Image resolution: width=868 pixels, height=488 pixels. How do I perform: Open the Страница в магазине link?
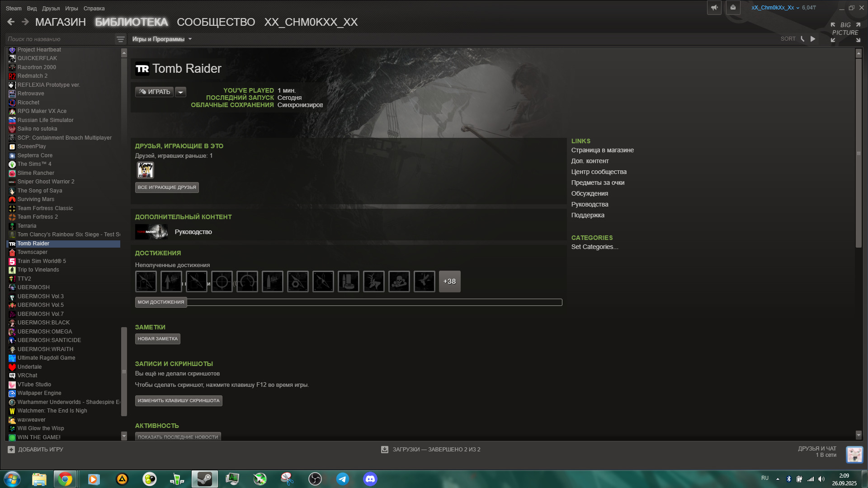[x=602, y=150]
